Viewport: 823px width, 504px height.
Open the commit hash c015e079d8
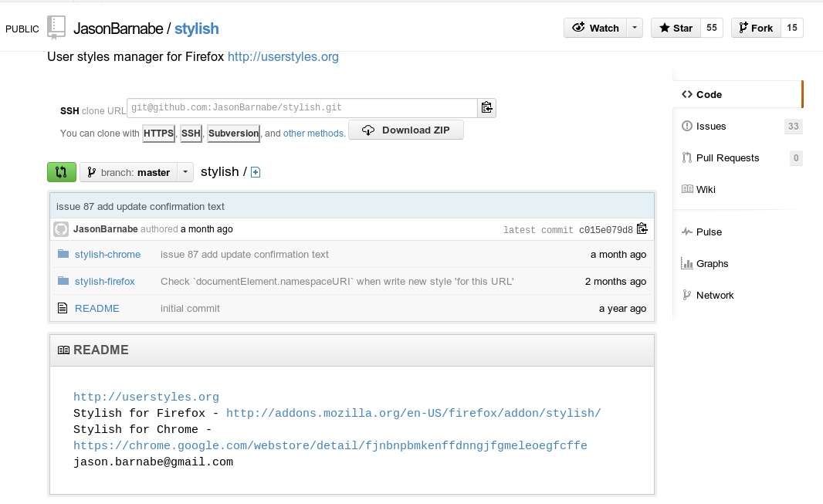(606, 230)
